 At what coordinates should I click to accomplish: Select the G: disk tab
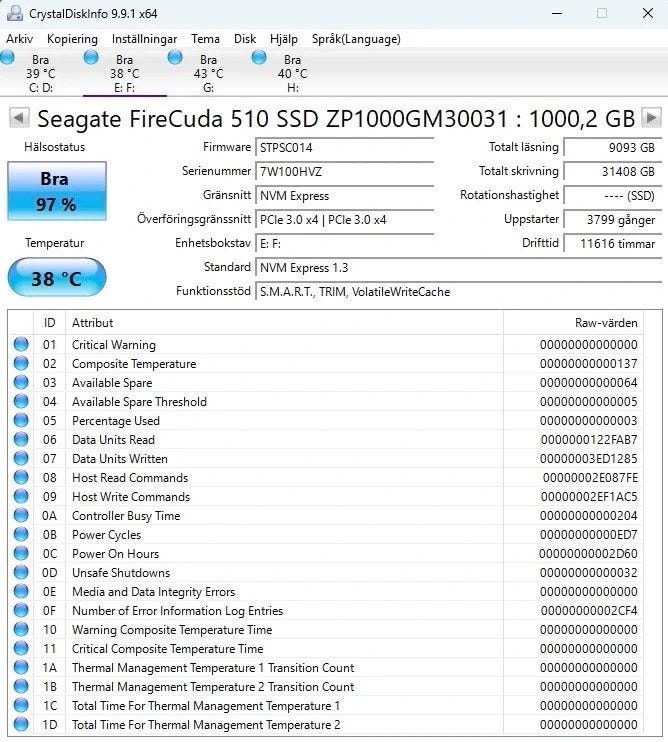coord(209,73)
